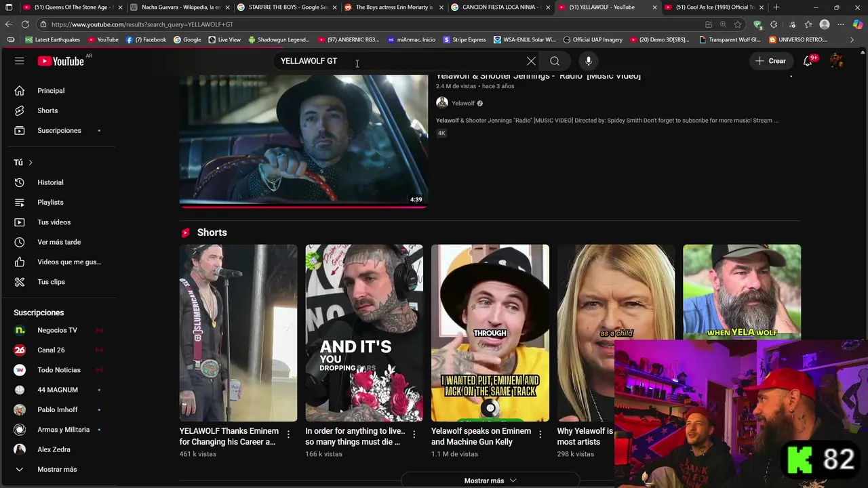Open new browser tab with plus

(776, 7)
